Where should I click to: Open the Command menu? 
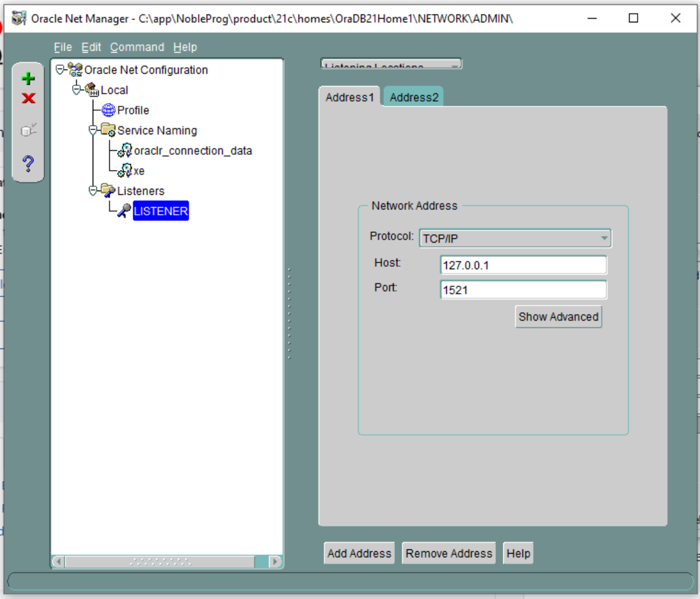137,47
